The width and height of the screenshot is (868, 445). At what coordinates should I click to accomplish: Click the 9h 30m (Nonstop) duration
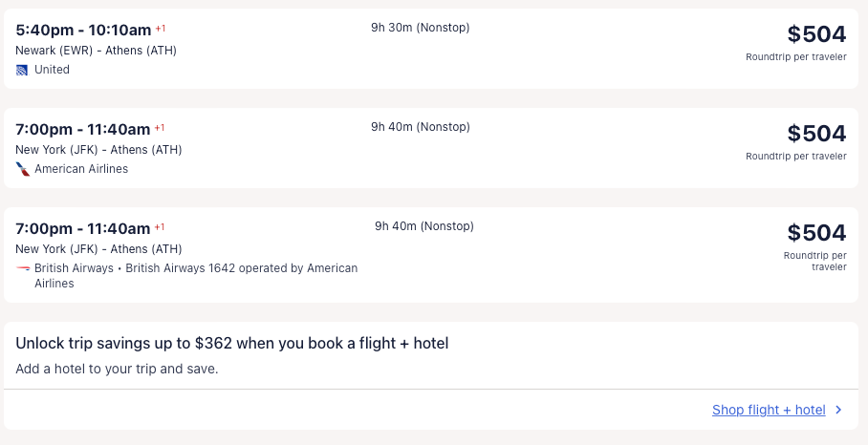pos(420,28)
